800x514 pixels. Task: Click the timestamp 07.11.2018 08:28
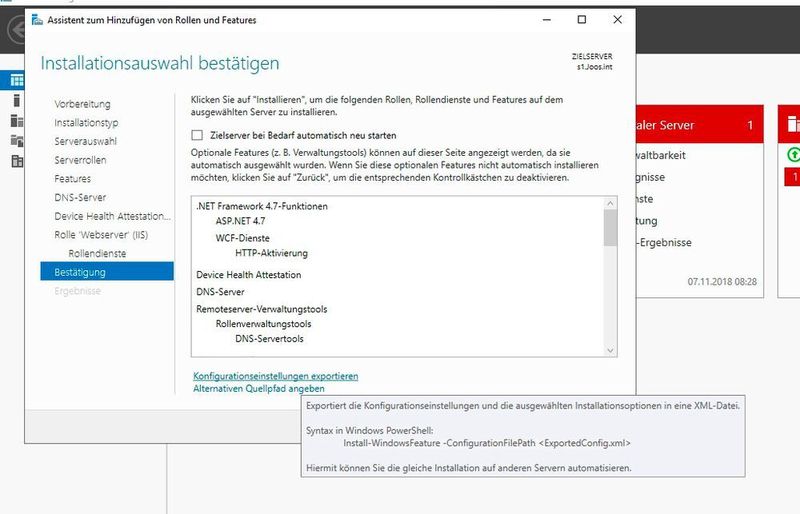click(722, 281)
